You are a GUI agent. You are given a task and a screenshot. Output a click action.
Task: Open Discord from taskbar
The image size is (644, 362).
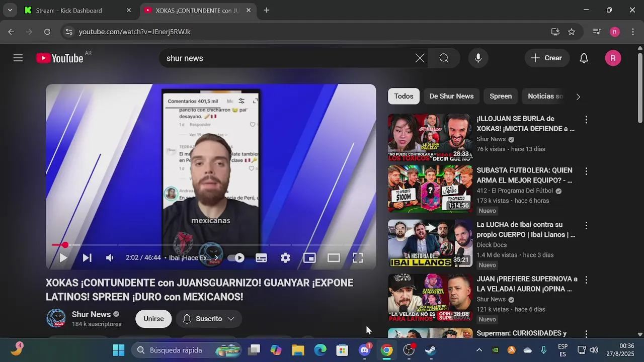[365, 350]
